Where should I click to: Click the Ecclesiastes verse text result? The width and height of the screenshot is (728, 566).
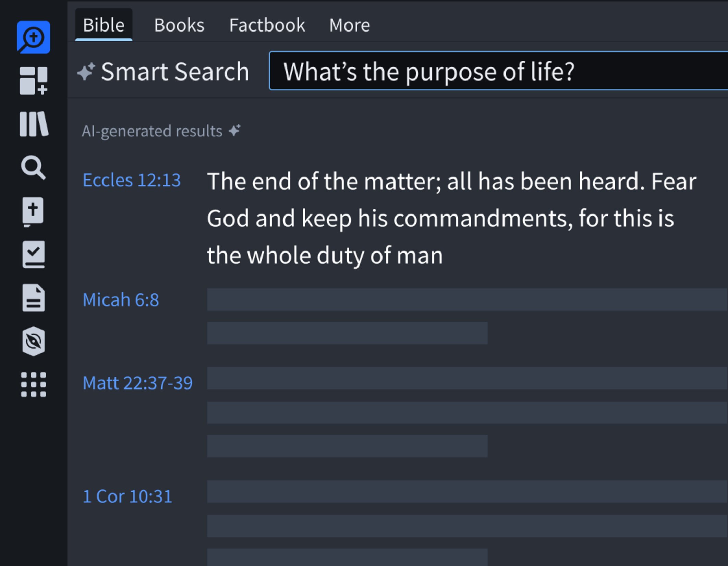452,218
